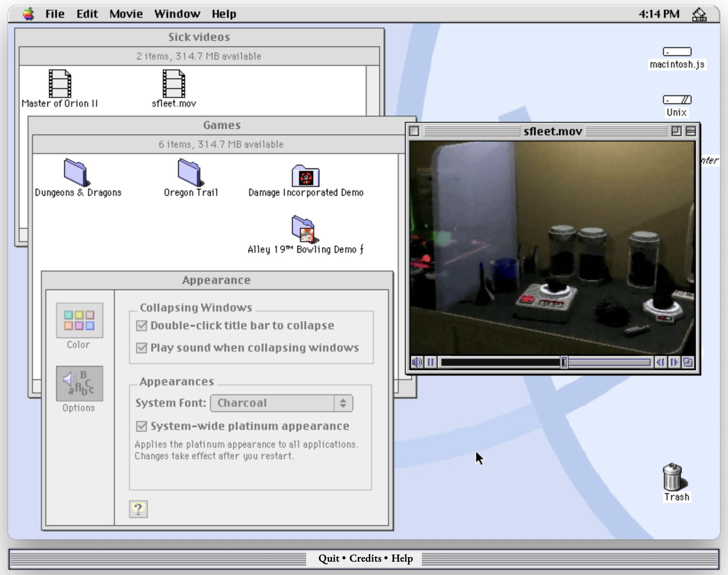Screen dimensions: 728x575
Task: Select the Options panel in Appearance
Action: [79, 383]
